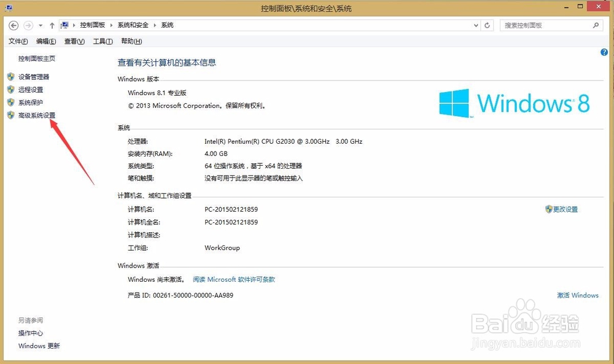Expand arrow before 控制面板 breadcrumb
Screen dimensions: 614x364
(x=74, y=25)
